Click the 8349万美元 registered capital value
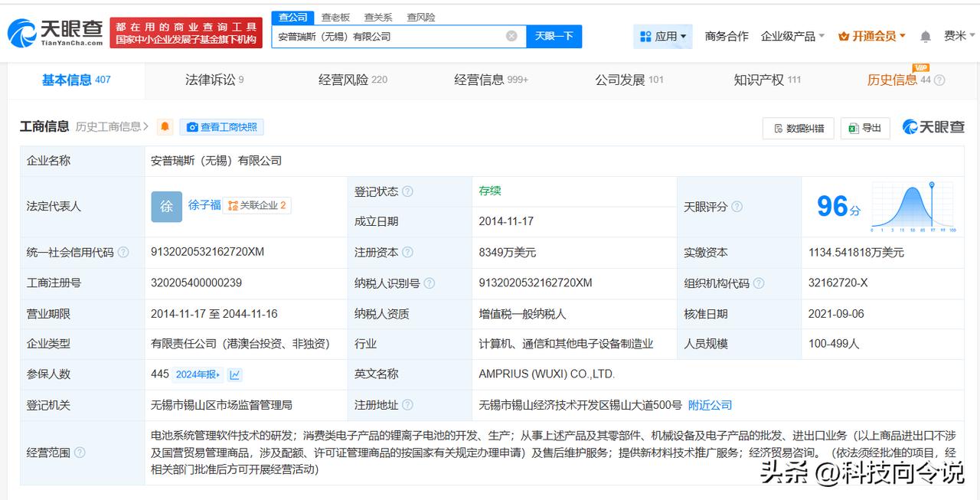 [x=507, y=252]
